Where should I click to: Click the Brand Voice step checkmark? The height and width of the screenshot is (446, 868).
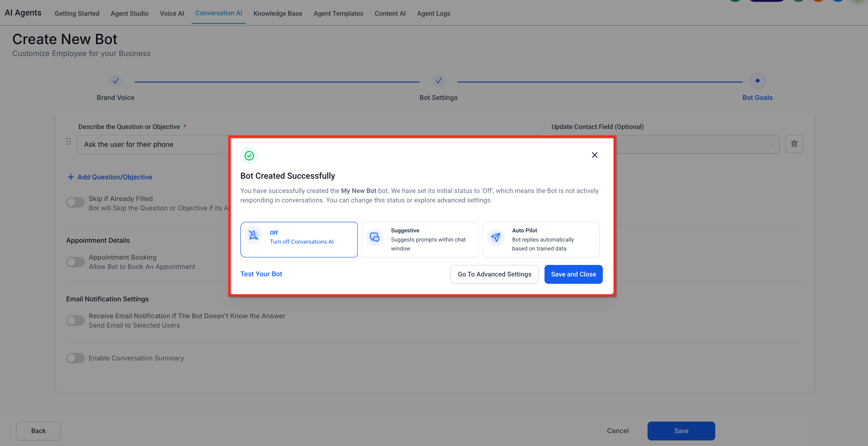[x=115, y=81]
